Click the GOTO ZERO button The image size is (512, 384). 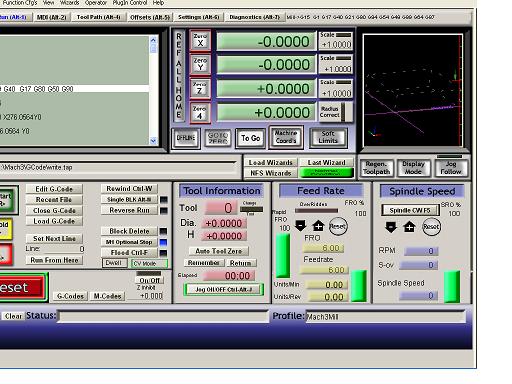pos(218,138)
